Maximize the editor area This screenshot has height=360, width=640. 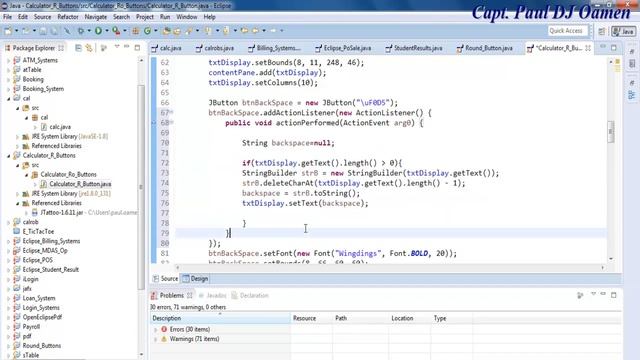pos(613,48)
